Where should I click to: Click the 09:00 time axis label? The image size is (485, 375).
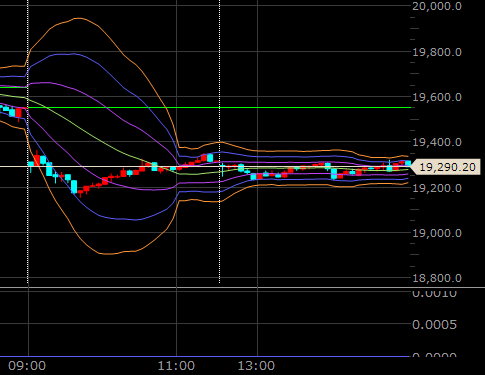pos(27,366)
